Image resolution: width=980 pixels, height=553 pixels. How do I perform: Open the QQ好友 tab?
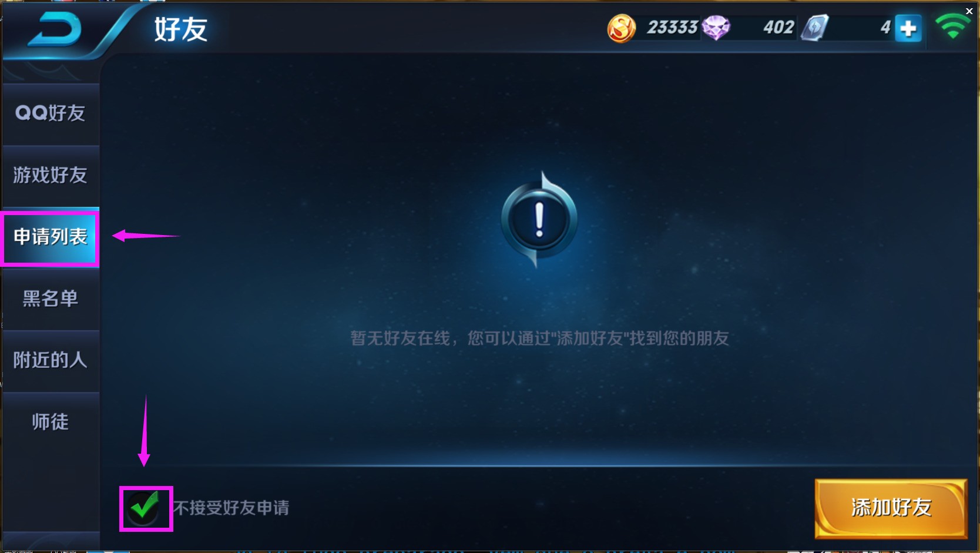[x=51, y=113]
